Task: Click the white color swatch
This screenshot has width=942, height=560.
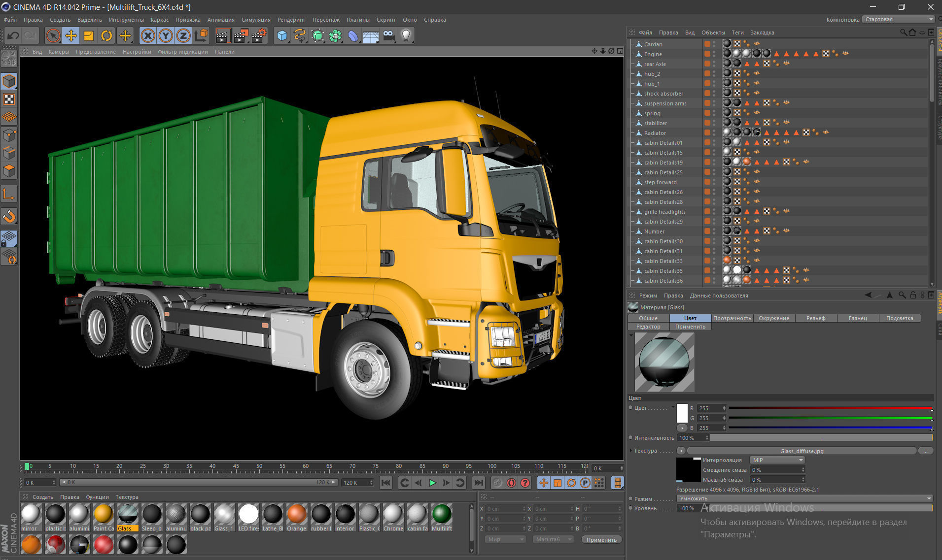Action: pos(682,413)
